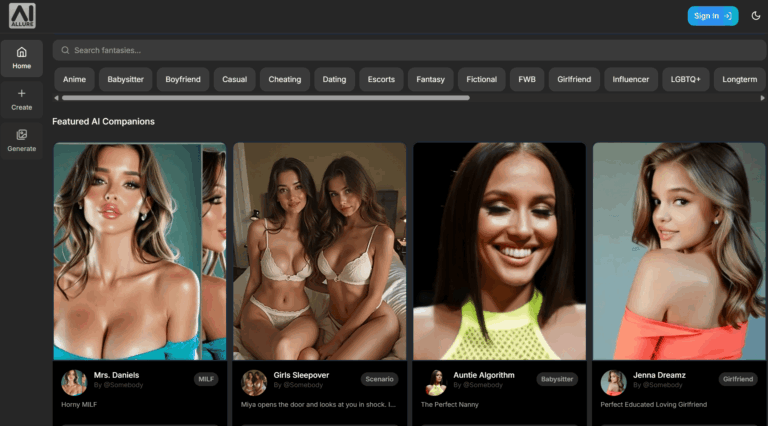Click 'Miya opens the door' description
The image size is (768, 426).
pyautogui.click(x=318, y=404)
